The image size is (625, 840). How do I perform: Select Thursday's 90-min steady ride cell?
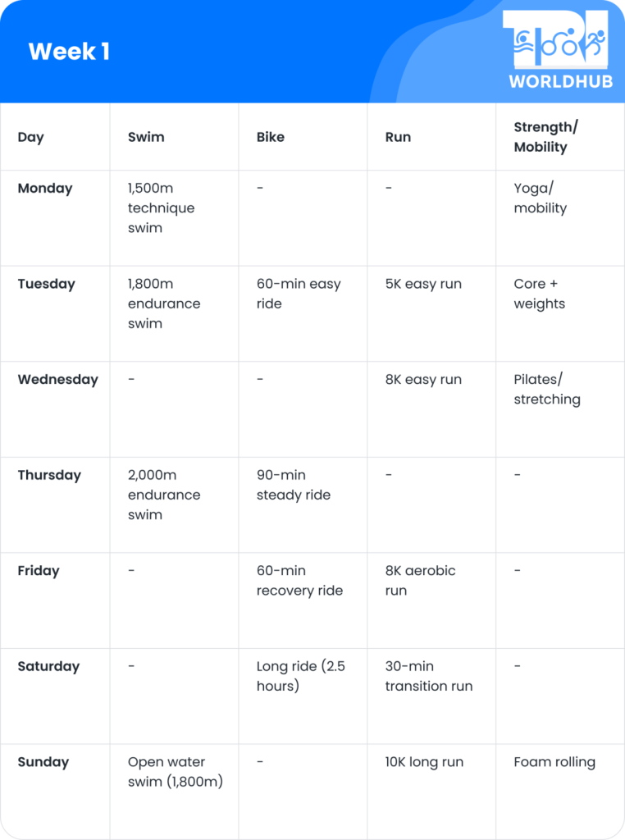(294, 485)
